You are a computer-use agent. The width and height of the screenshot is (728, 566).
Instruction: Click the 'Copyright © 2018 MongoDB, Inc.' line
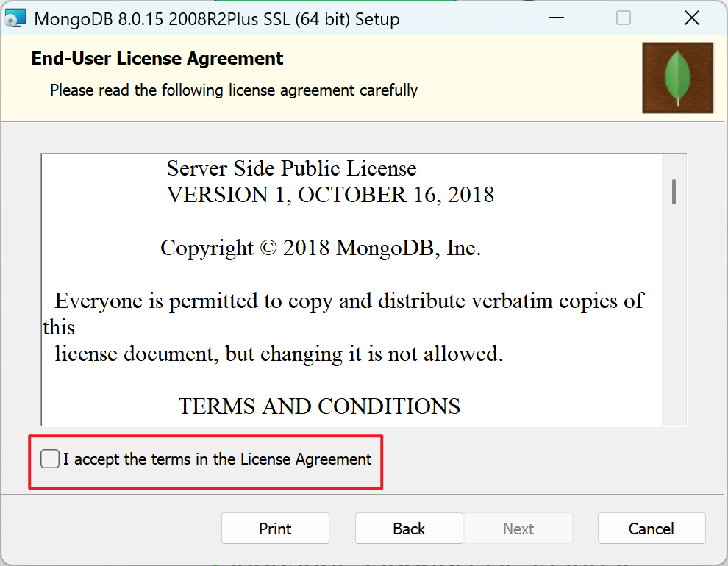pyautogui.click(x=321, y=248)
